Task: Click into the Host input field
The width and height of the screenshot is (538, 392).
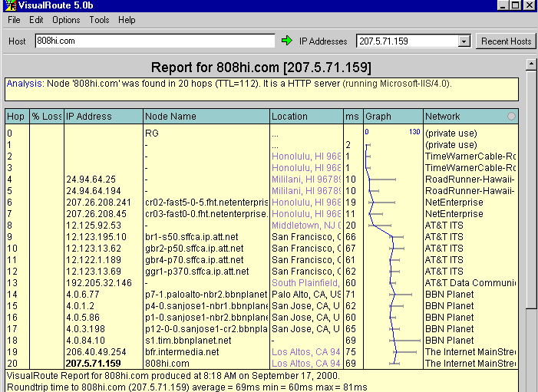Action: point(155,41)
